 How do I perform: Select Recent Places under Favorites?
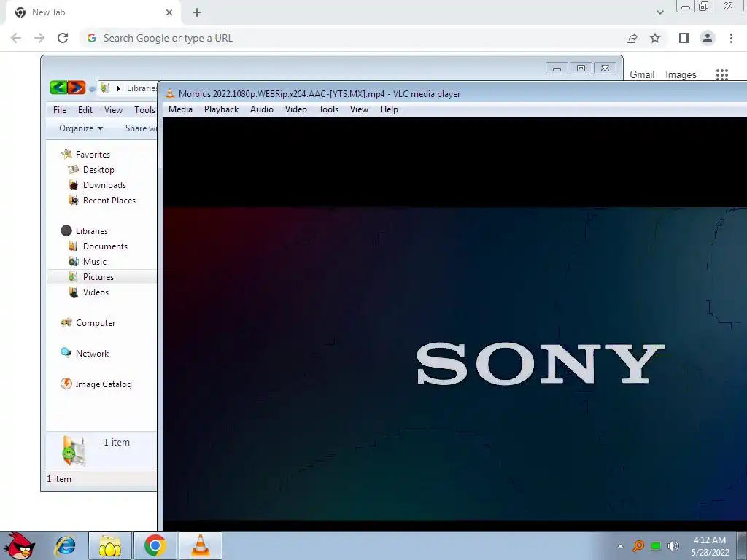point(109,201)
